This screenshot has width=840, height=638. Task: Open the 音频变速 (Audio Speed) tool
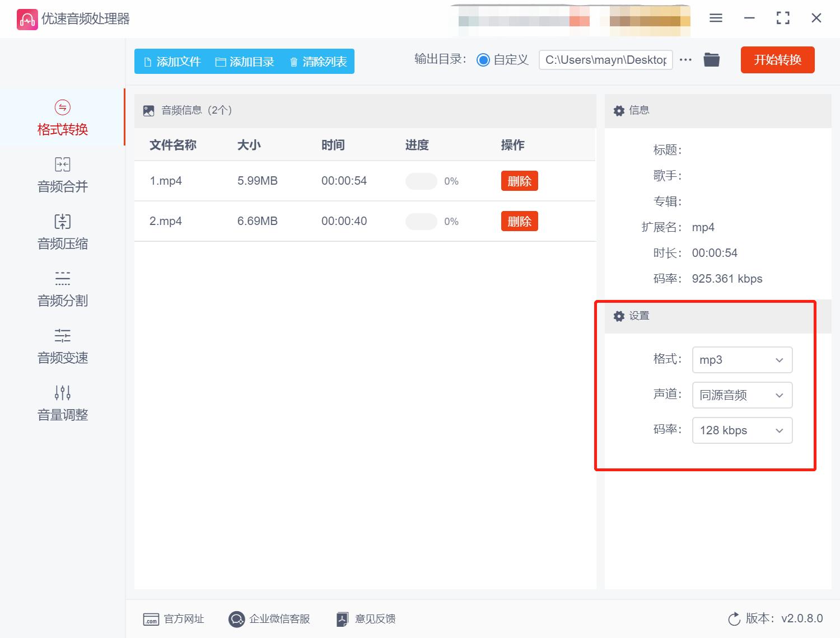point(62,345)
